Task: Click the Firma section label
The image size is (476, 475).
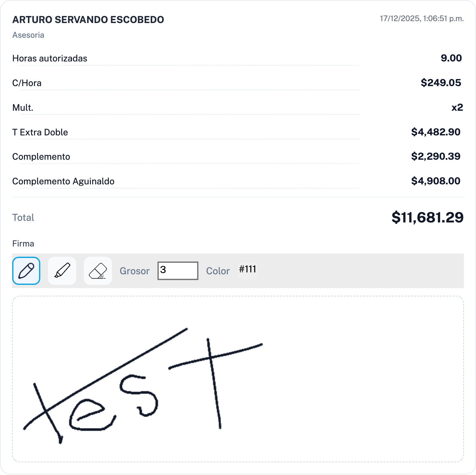Action: (x=23, y=244)
